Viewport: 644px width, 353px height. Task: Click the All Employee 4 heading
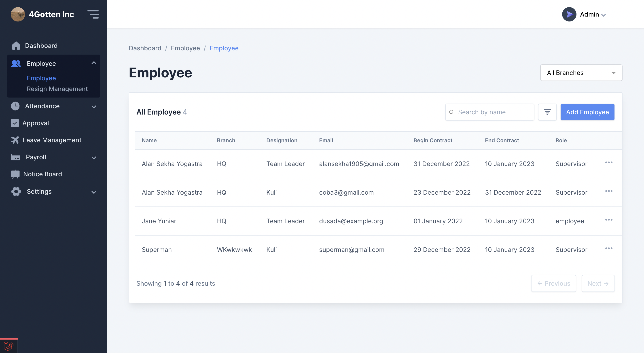[161, 112]
